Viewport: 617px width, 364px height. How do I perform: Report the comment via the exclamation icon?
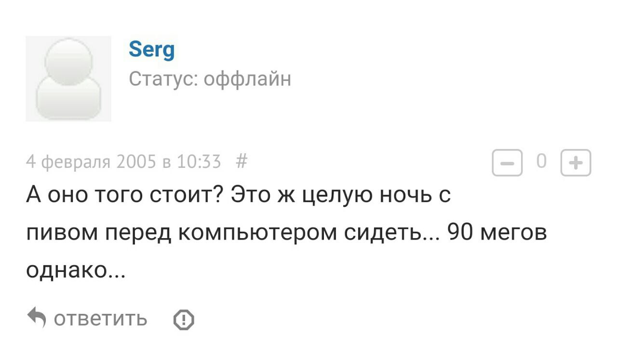(x=184, y=320)
